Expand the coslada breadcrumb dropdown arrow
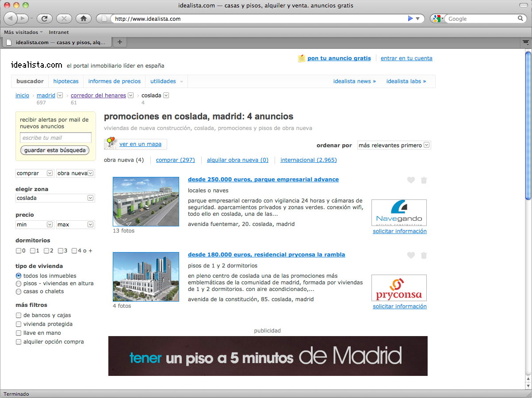The height and width of the screenshot is (398, 532). (166, 95)
